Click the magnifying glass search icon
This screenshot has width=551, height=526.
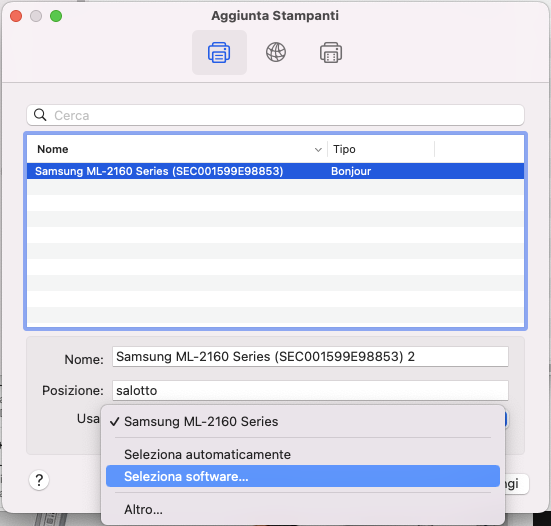40,115
